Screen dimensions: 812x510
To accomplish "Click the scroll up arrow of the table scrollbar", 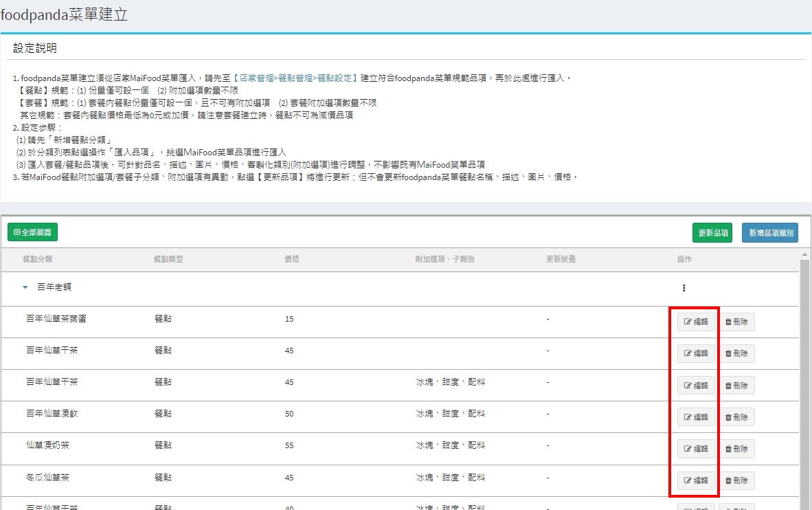I will click(804, 255).
